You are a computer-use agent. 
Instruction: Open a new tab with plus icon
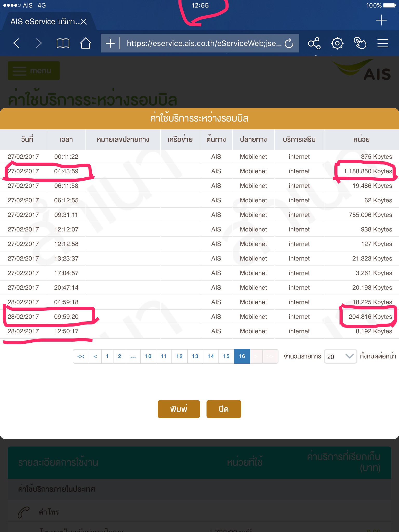[381, 20]
